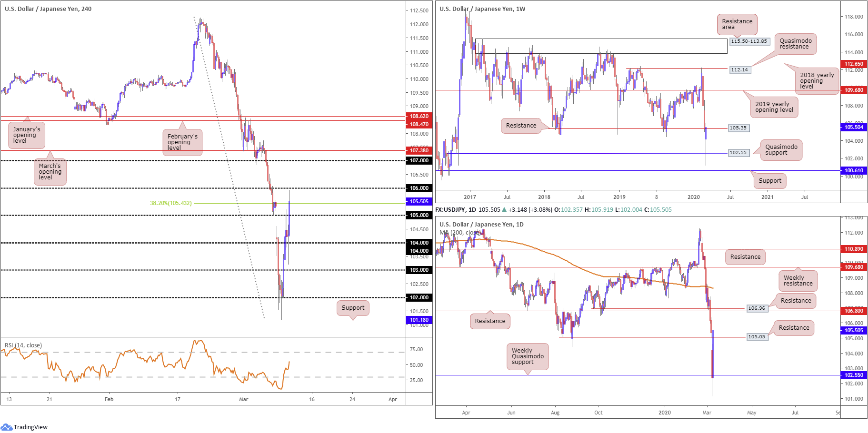868x433 pixels.
Task: Select the February's opening level callout
Action: pyautogui.click(x=182, y=142)
